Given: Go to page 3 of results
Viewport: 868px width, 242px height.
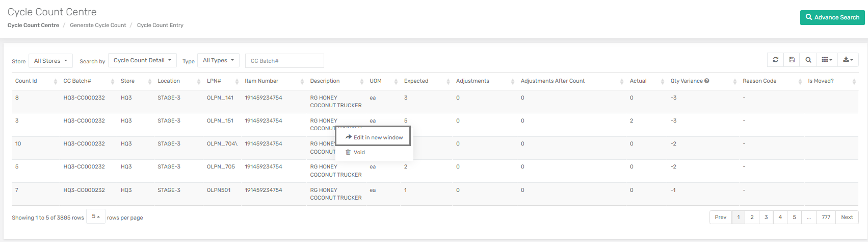Looking at the screenshot, I should tap(766, 217).
